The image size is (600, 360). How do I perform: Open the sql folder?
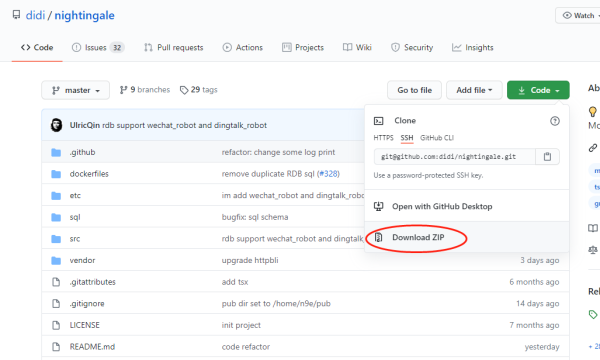(75, 217)
